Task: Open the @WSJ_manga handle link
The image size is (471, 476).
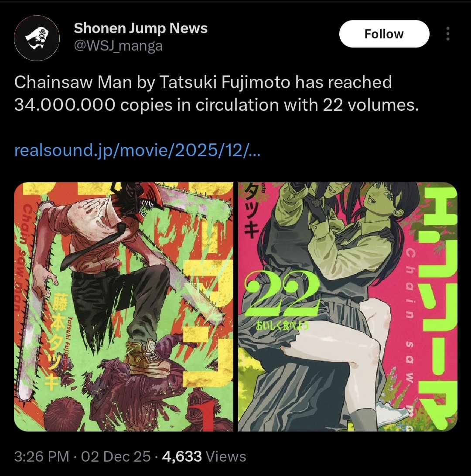Action: (x=118, y=46)
